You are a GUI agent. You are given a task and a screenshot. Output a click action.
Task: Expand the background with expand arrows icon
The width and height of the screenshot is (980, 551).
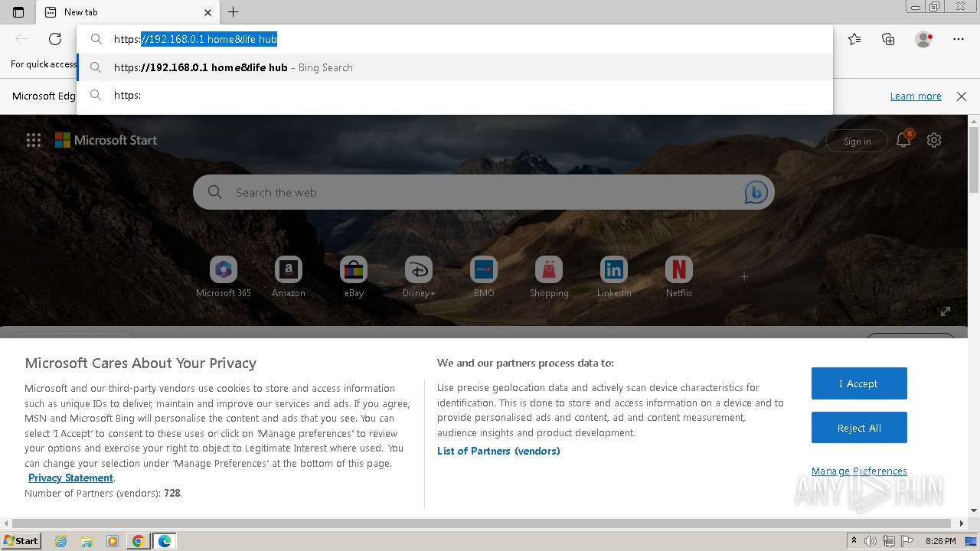coord(946,311)
